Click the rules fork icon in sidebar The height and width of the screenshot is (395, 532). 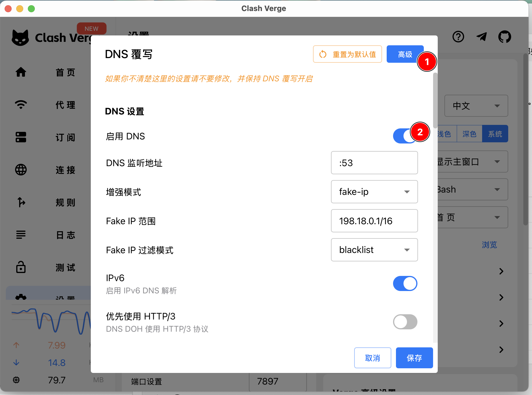pos(21,202)
